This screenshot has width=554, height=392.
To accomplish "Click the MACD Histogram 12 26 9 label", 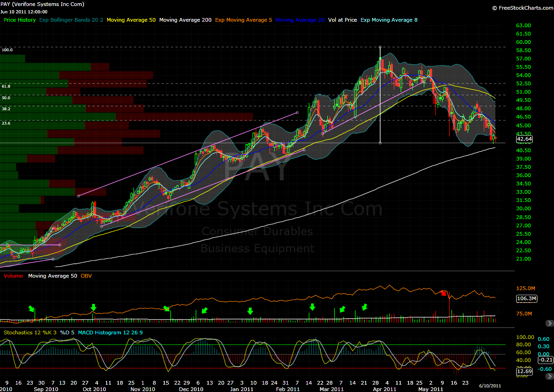I will [x=110, y=332].
